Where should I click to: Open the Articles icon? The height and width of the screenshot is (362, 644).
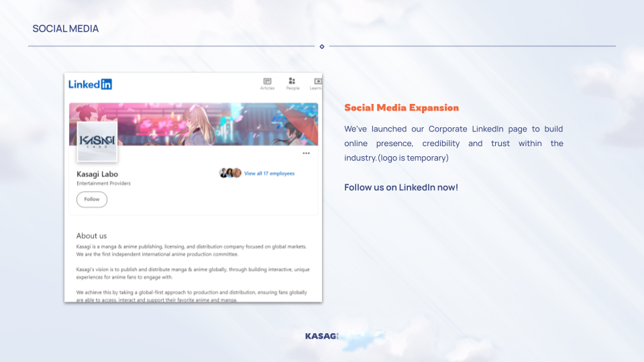268,84
